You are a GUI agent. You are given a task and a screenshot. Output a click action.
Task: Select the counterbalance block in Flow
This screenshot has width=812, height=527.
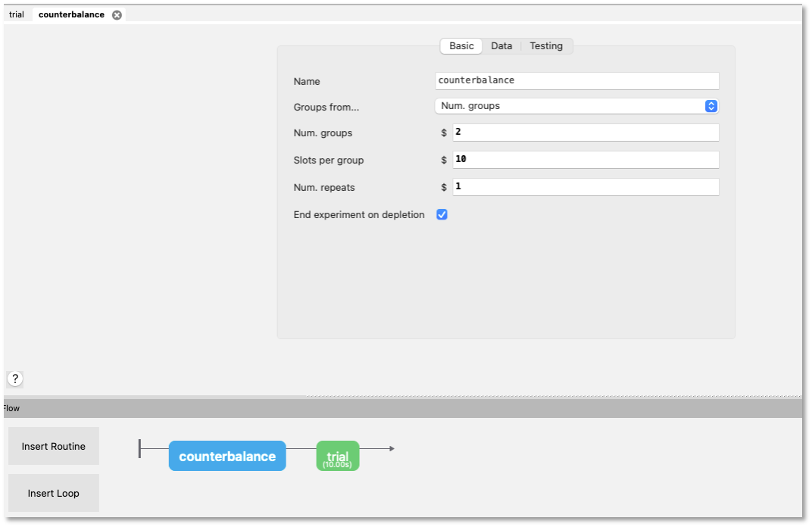[227, 456]
